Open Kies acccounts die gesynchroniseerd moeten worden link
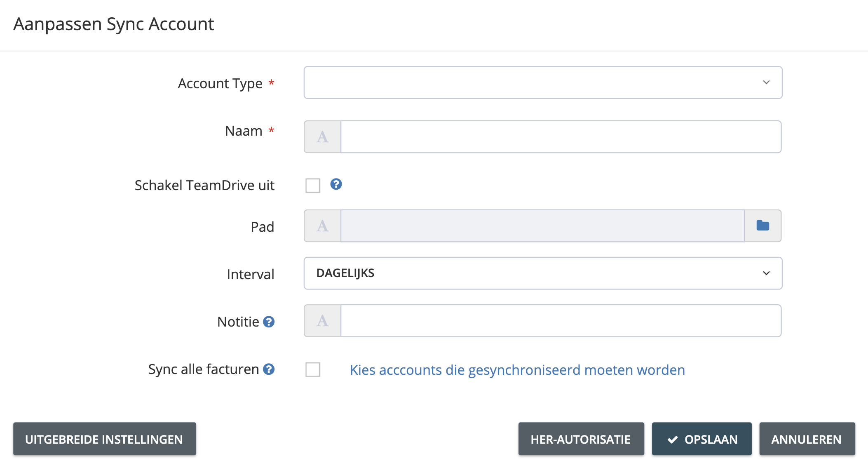 [x=517, y=370]
